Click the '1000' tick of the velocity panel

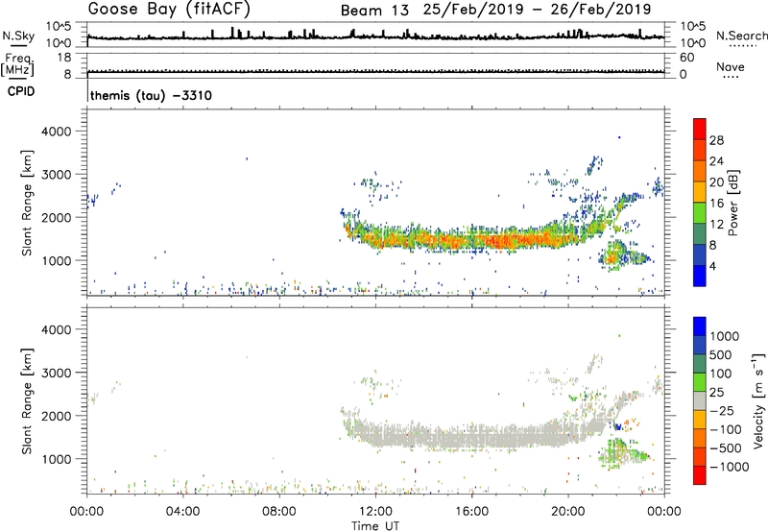57,459
